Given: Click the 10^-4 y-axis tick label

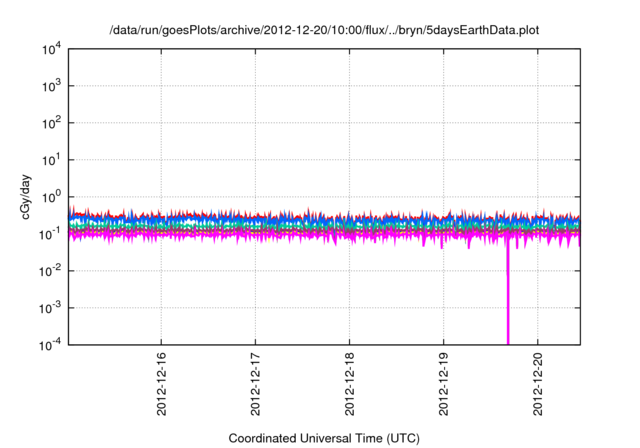Looking at the screenshot, I should coord(50,345).
